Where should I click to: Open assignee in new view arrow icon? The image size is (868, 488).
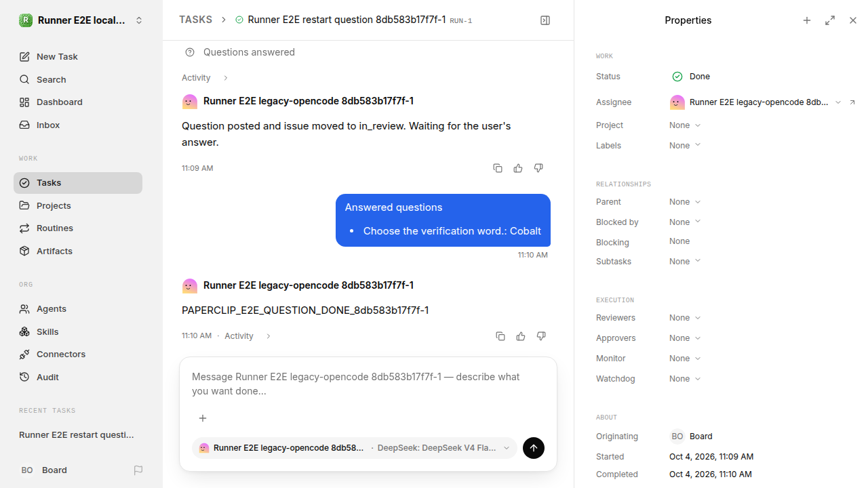click(x=852, y=102)
